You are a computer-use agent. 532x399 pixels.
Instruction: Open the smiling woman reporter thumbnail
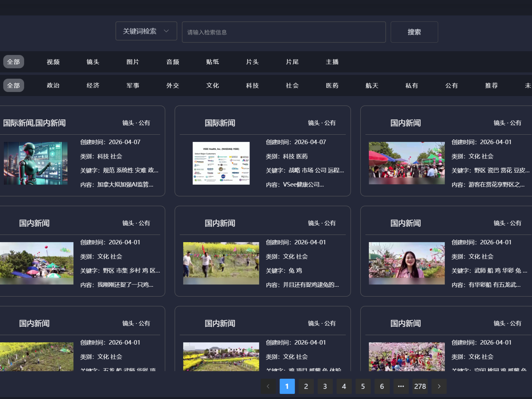407,263
